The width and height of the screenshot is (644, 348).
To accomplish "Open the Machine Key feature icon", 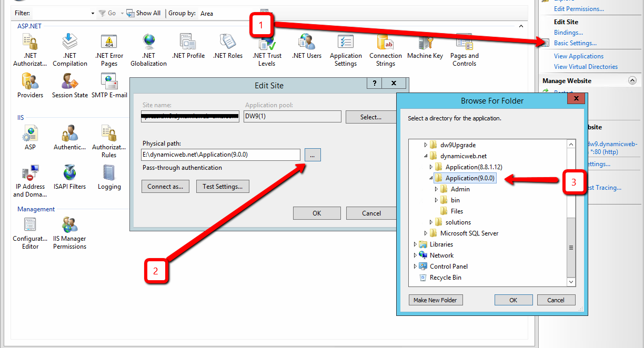I will (425, 50).
